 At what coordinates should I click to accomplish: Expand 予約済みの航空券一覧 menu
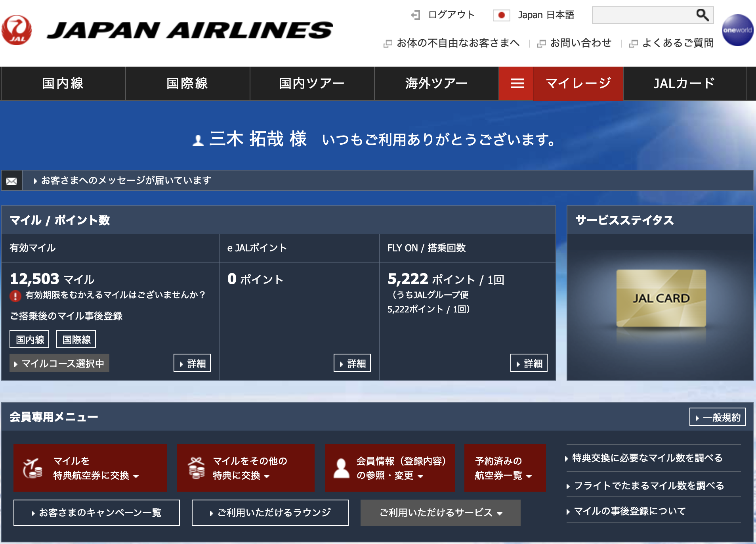505,468
